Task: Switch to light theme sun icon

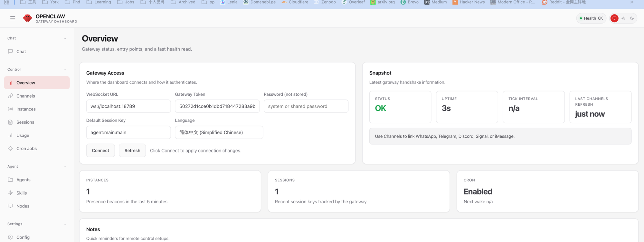Action: point(623,18)
